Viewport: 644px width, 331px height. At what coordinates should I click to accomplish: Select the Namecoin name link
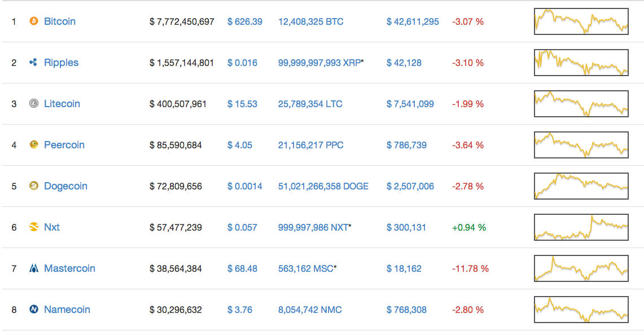67,310
